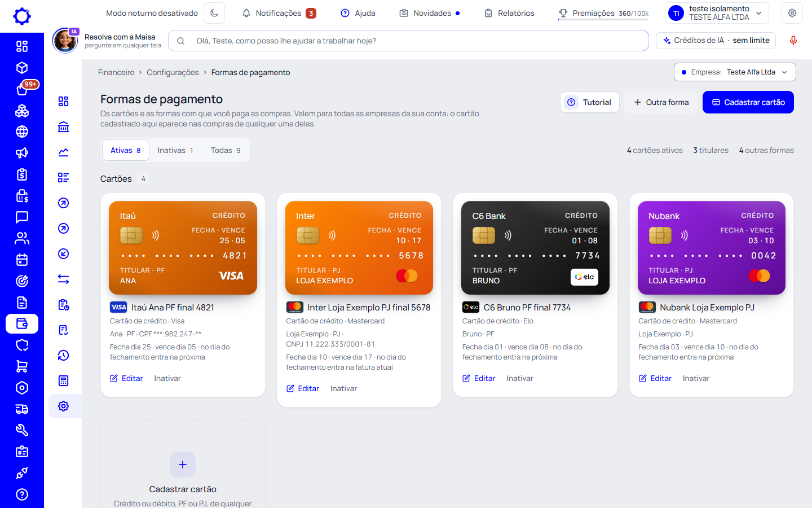
Task: Click the Maisa assistant search field
Action: [408, 41]
